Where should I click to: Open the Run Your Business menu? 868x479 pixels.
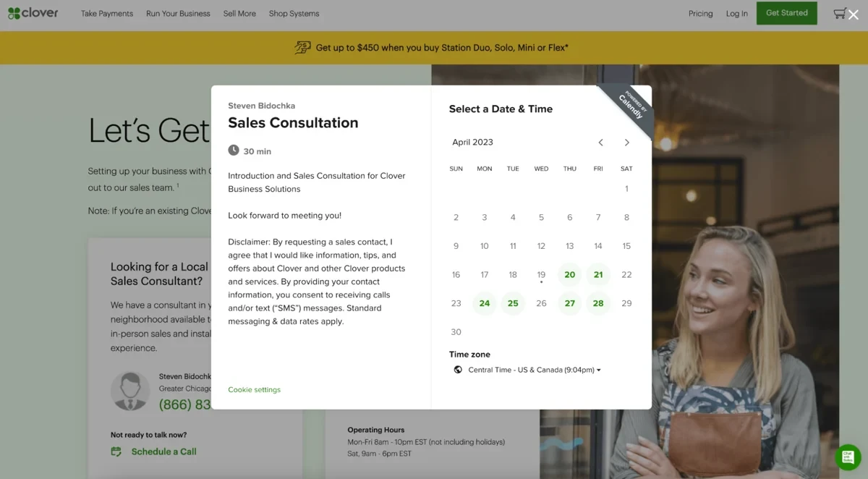(178, 14)
